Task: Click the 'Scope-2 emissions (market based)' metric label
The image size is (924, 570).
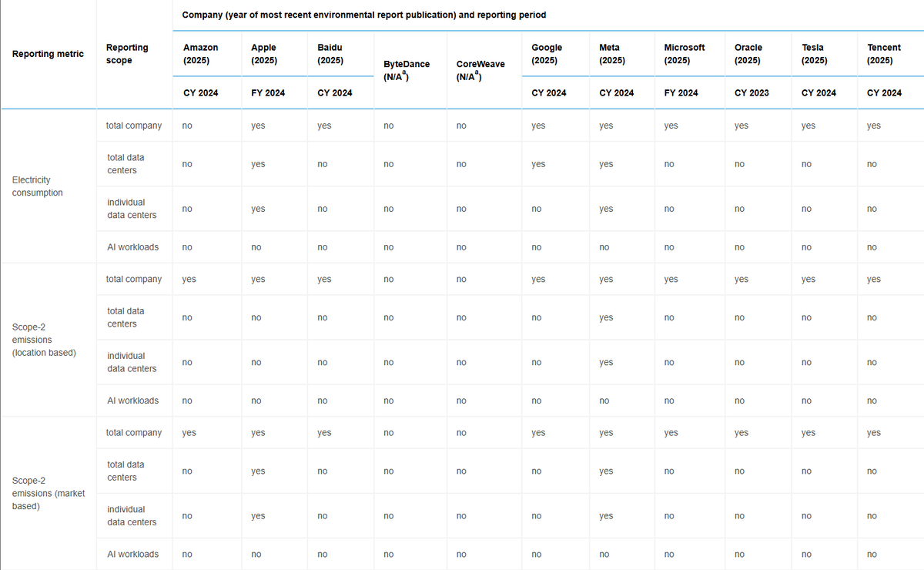Action: (49, 494)
